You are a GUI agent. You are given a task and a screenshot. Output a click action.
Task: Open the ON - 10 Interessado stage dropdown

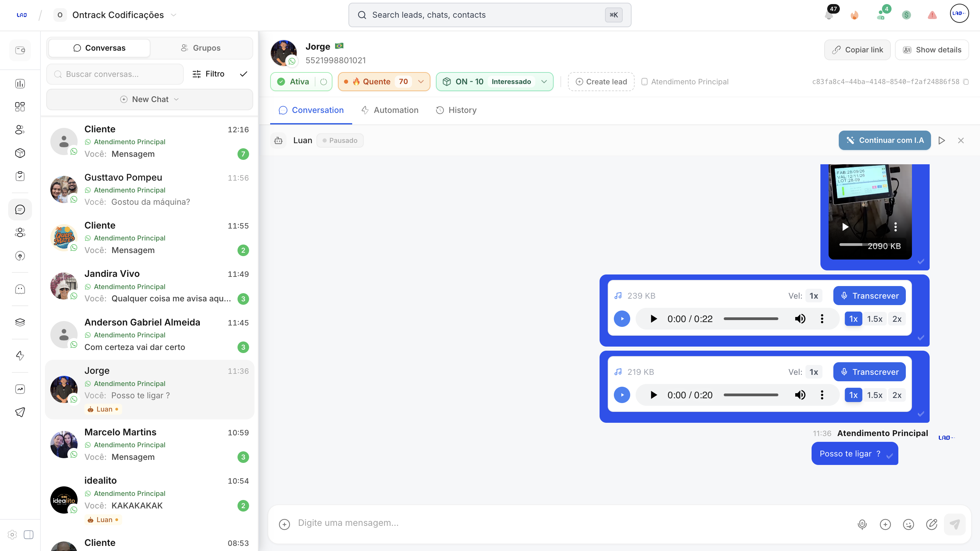click(494, 82)
